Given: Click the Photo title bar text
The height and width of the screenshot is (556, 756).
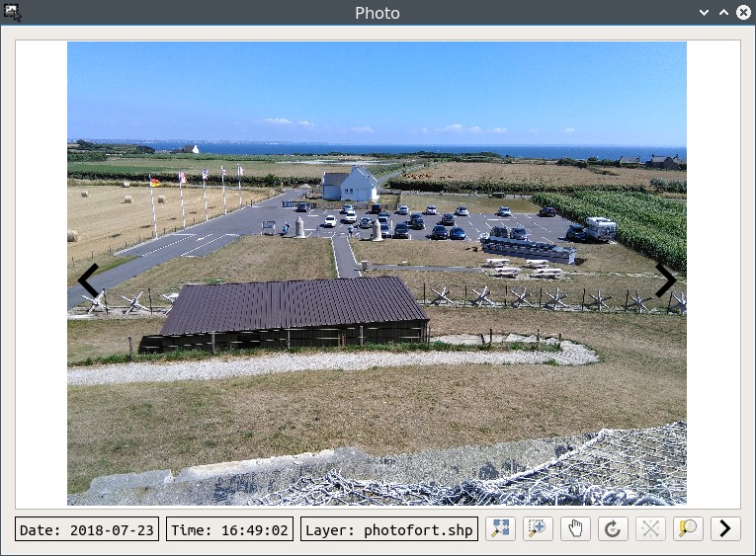Looking at the screenshot, I should pos(378,13).
